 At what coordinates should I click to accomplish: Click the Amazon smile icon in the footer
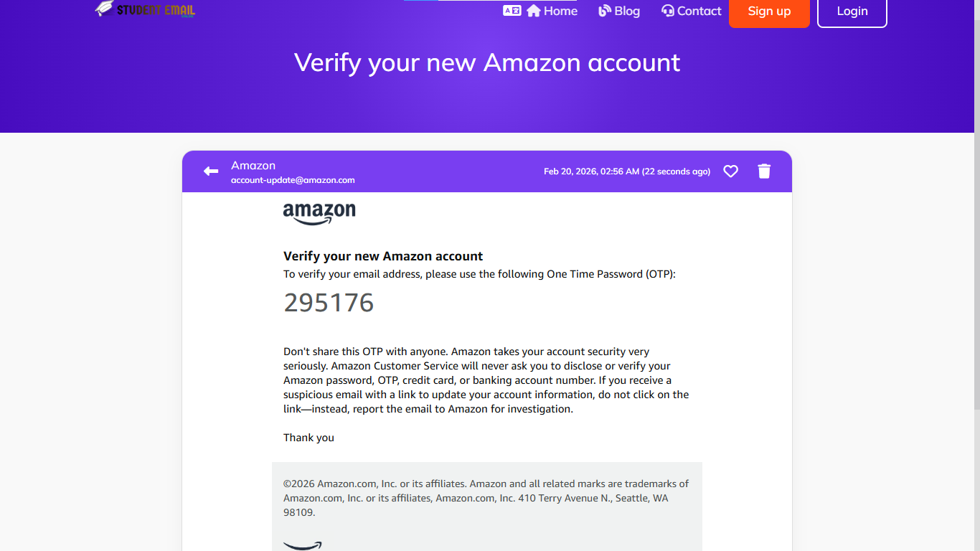[303, 545]
